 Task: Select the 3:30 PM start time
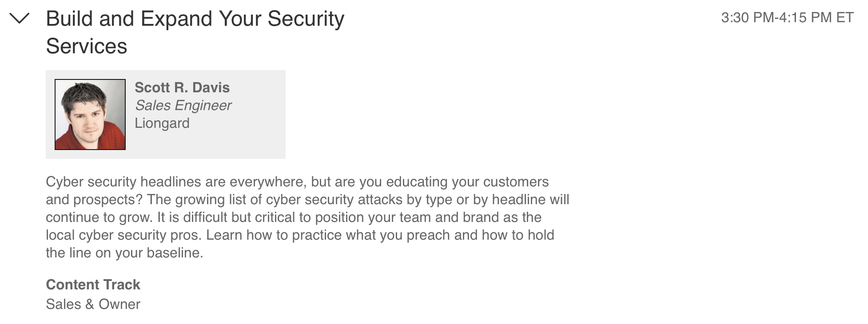(x=748, y=18)
